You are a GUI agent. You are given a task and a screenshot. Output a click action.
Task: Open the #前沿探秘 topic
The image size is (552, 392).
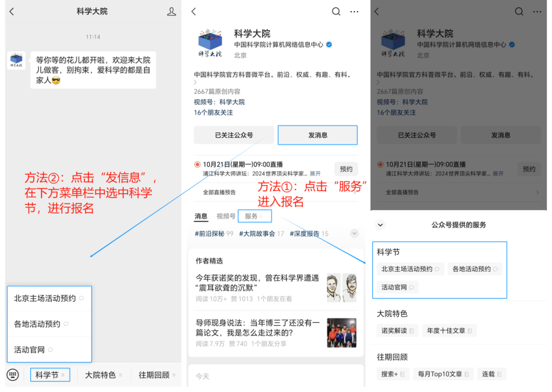[214, 234]
